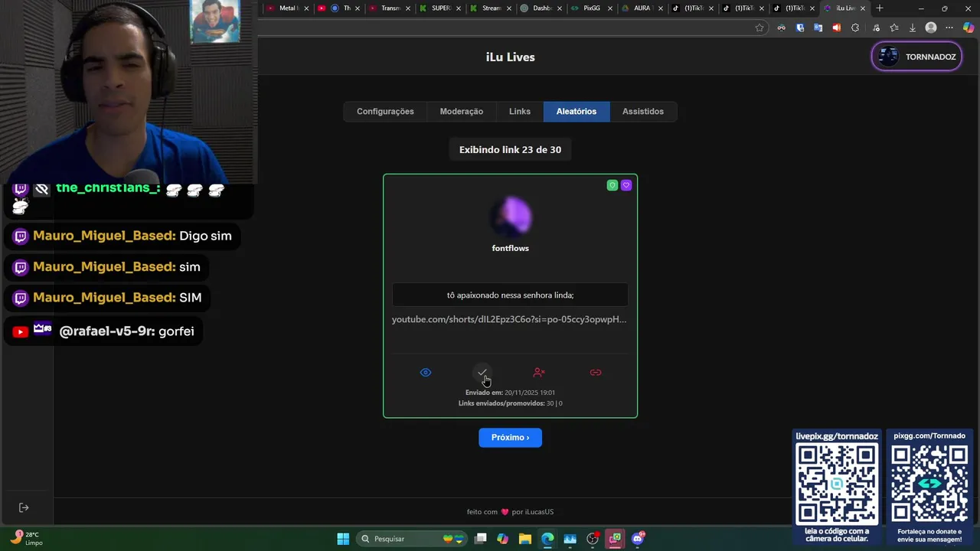Open the Windows Start menu
The width and height of the screenshot is (980, 551).
coord(343,539)
